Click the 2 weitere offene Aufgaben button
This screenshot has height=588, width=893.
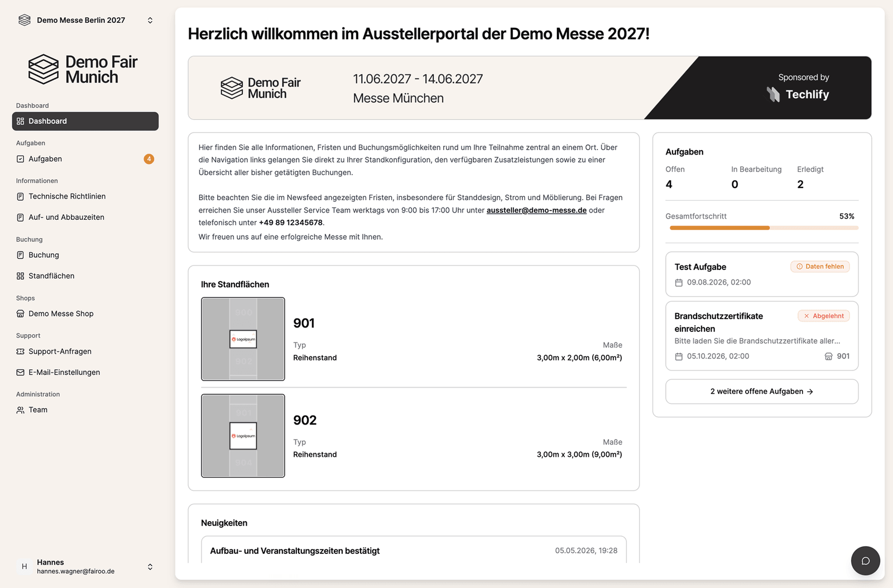tap(762, 392)
